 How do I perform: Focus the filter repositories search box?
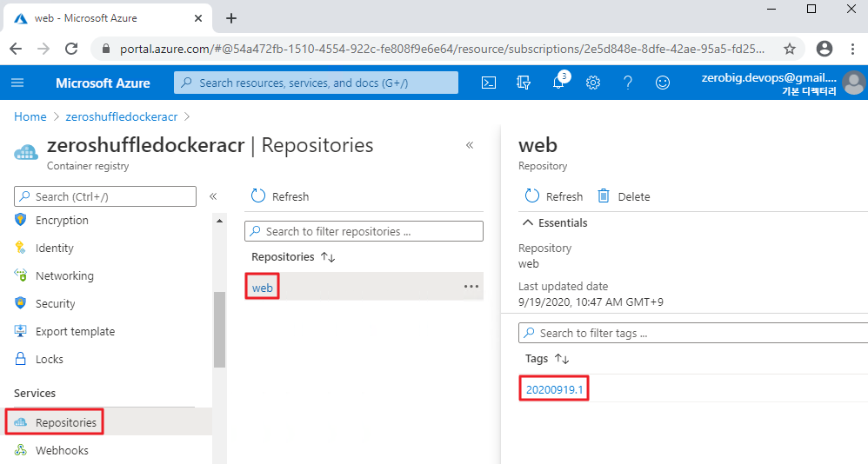click(x=364, y=231)
